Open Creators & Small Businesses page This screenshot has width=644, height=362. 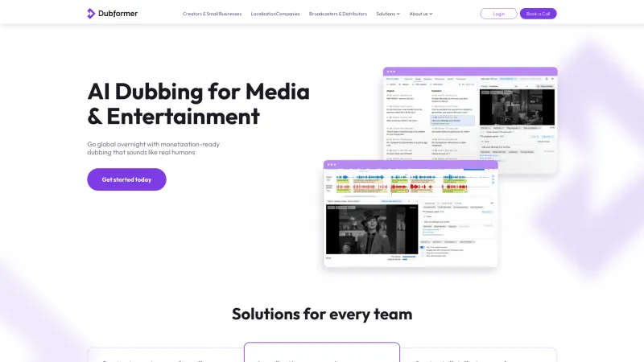coord(212,14)
